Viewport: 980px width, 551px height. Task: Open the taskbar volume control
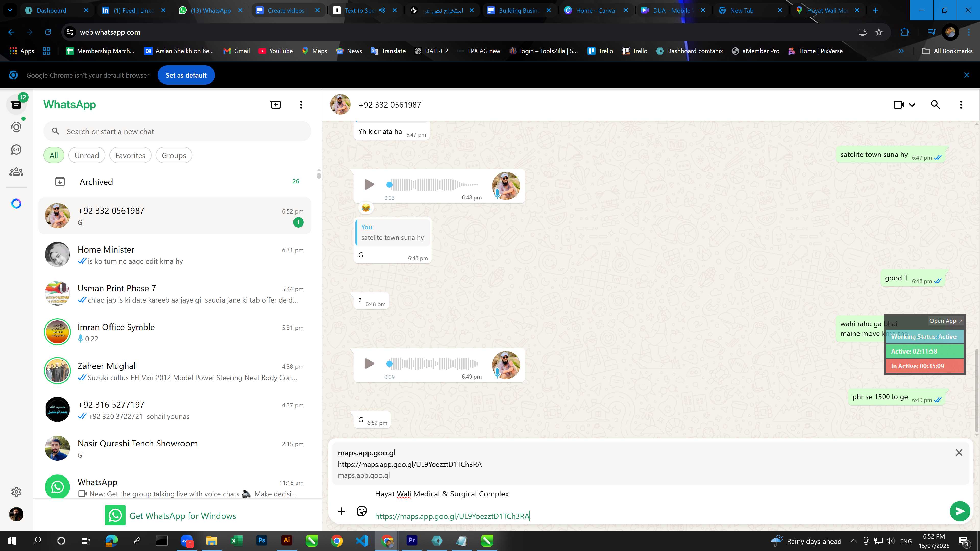click(x=890, y=541)
